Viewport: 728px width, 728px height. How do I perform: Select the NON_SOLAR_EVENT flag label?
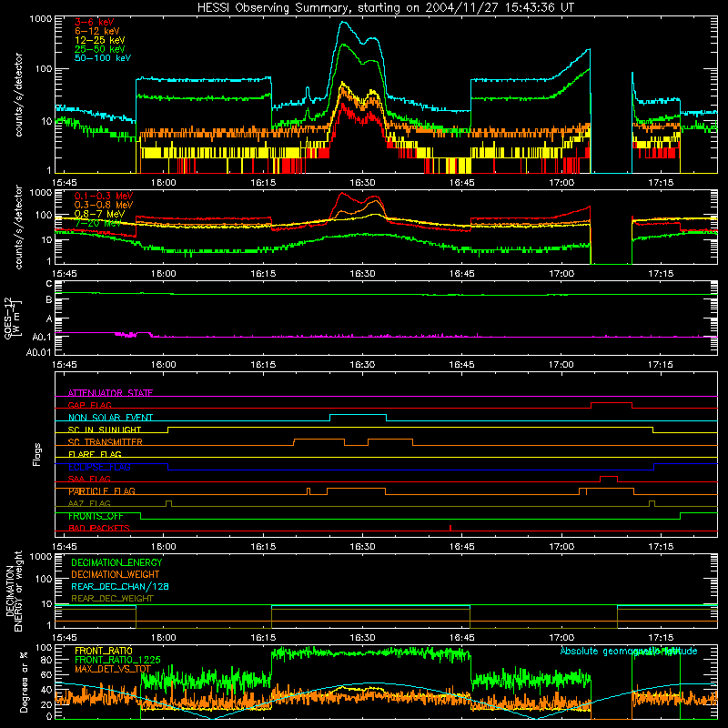tap(110, 418)
